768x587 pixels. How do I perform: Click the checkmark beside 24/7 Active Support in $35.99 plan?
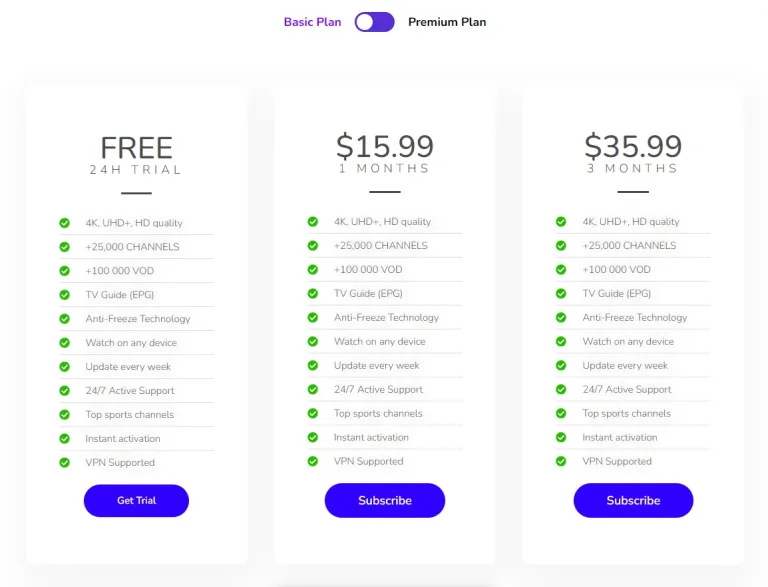(561, 390)
